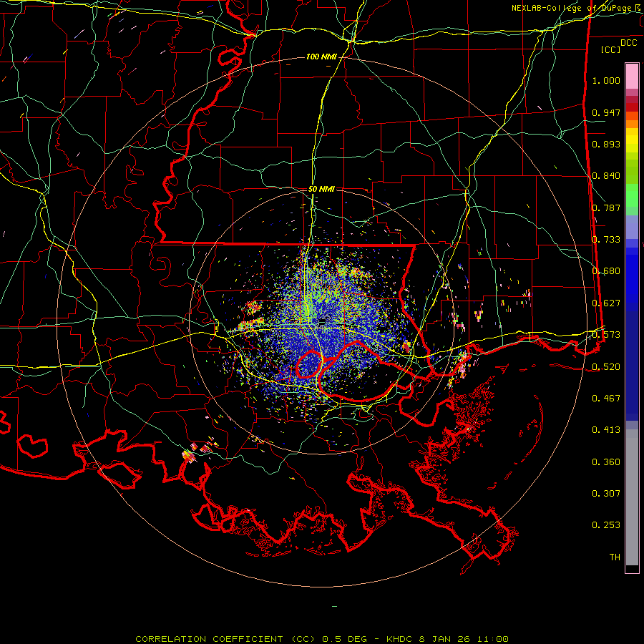Select the 0.253 scale value
644x644 pixels.
pyautogui.click(x=606, y=525)
